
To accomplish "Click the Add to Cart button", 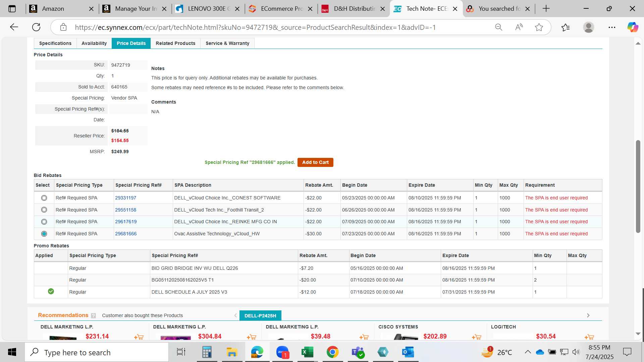I will click(x=315, y=162).
